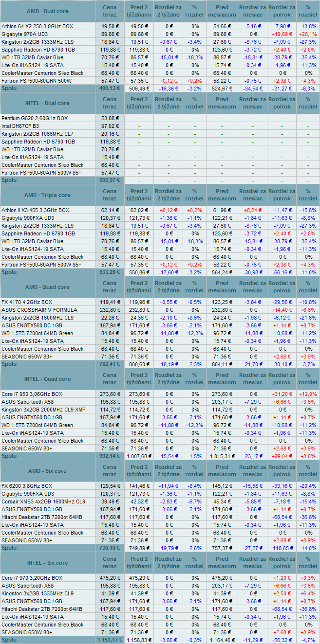Click the total price '992,14 €'
This screenshot has width=320, height=644.
[110, 456]
